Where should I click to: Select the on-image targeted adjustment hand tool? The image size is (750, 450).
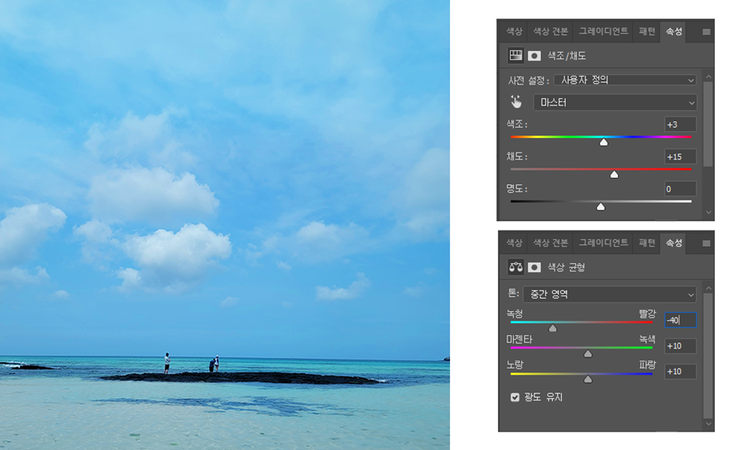[516, 102]
